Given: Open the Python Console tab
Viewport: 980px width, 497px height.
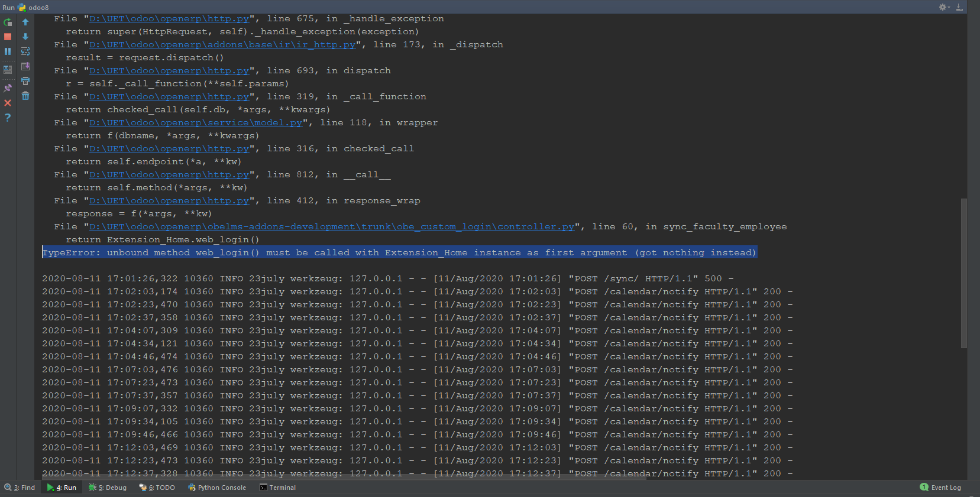Looking at the screenshot, I should pyautogui.click(x=217, y=488).
